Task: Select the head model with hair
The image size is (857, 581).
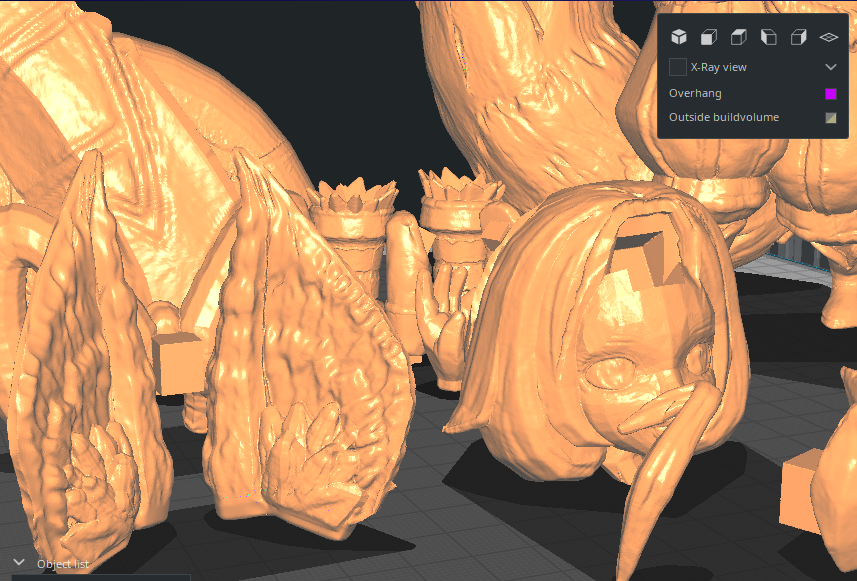Action: 601,339
